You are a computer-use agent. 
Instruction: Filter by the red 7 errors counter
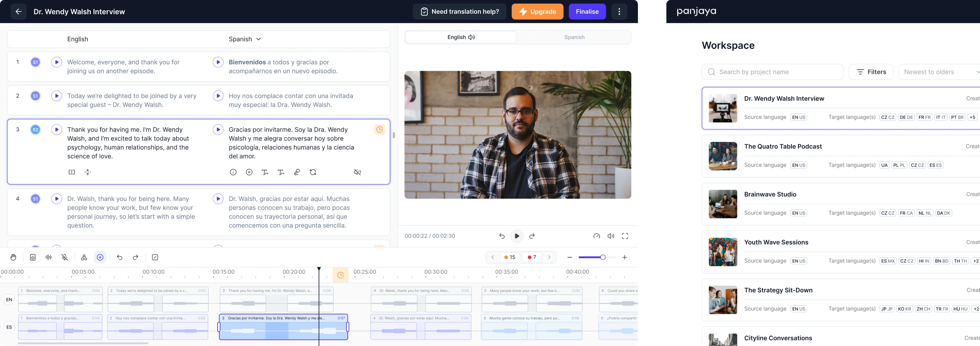[x=532, y=257]
